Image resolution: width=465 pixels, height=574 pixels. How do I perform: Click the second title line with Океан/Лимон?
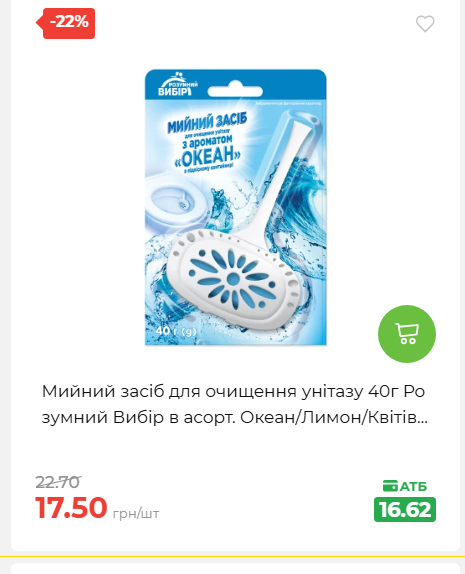click(235, 417)
